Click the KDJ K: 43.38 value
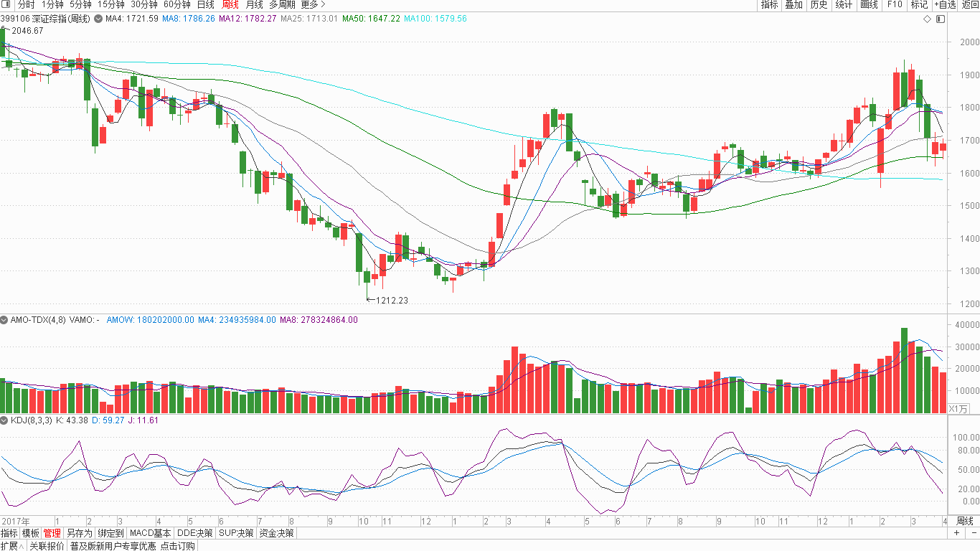Viewport: 980px width, 551px height. pos(72,420)
